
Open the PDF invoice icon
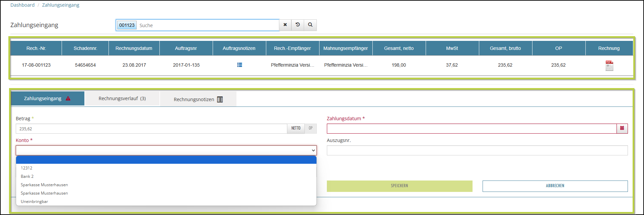click(609, 66)
